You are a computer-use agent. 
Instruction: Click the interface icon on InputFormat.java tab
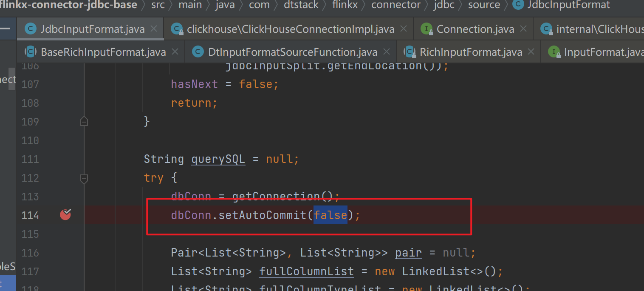click(x=554, y=51)
